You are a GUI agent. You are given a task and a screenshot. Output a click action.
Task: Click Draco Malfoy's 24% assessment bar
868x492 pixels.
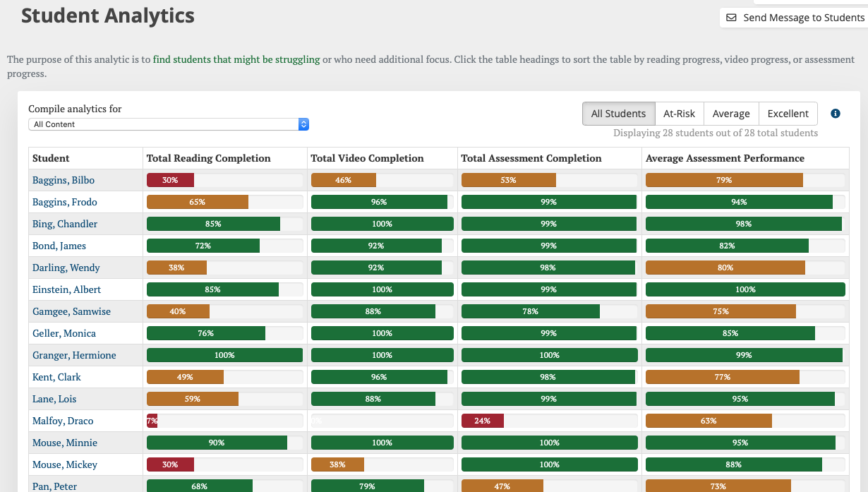click(483, 421)
